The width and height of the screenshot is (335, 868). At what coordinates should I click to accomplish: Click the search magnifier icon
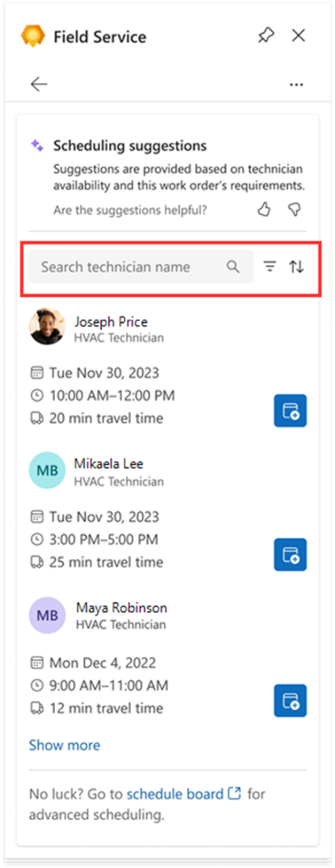pyautogui.click(x=233, y=267)
